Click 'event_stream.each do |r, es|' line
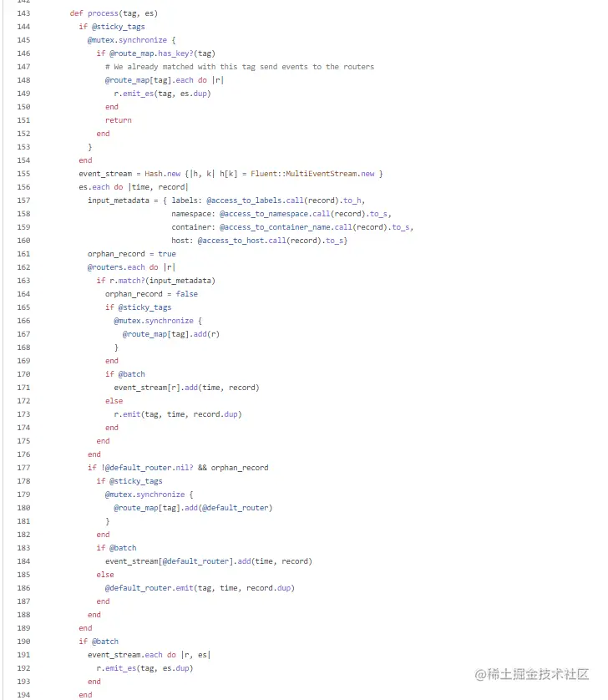608x700 pixels. pos(149,655)
